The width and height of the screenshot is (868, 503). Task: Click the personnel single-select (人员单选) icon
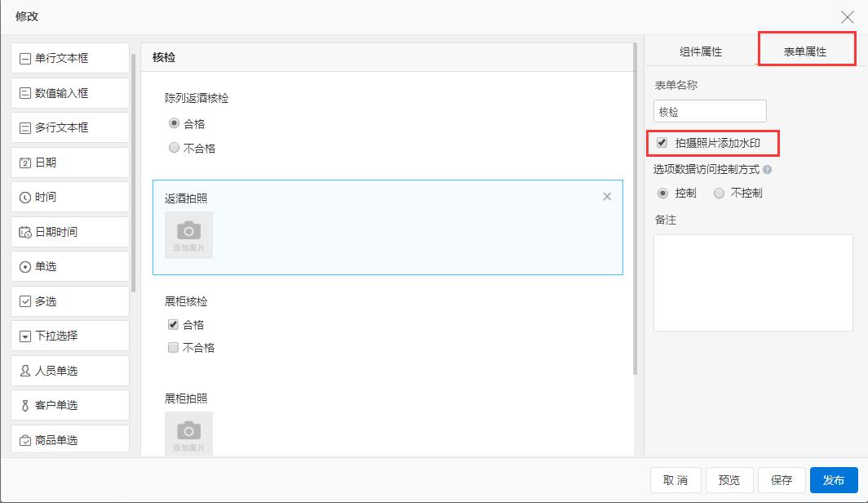25,371
